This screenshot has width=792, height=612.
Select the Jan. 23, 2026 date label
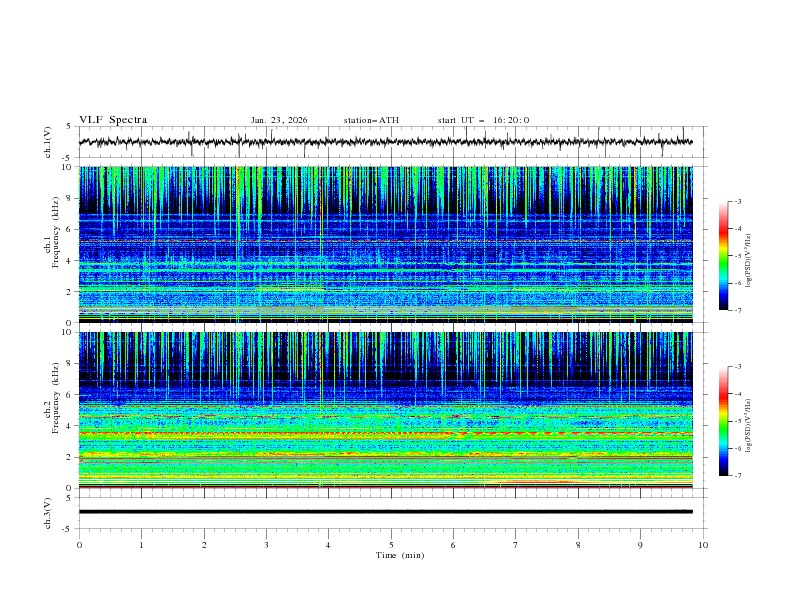tap(279, 120)
